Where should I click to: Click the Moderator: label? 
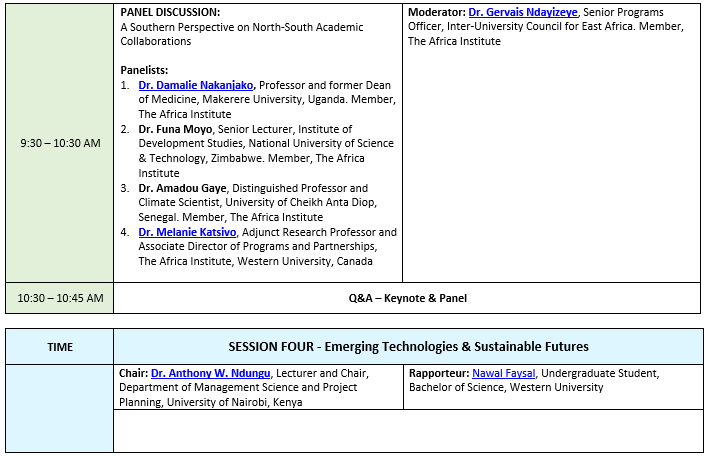coord(436,12)
